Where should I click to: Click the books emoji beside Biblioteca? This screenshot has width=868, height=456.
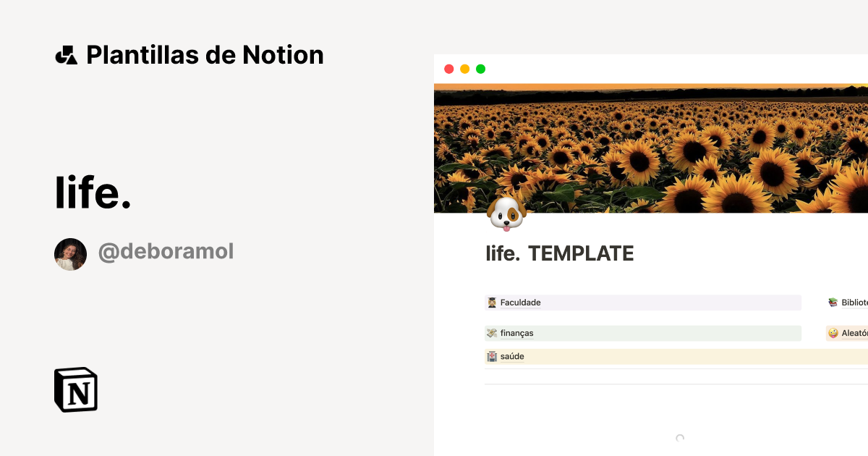(833, 302)
